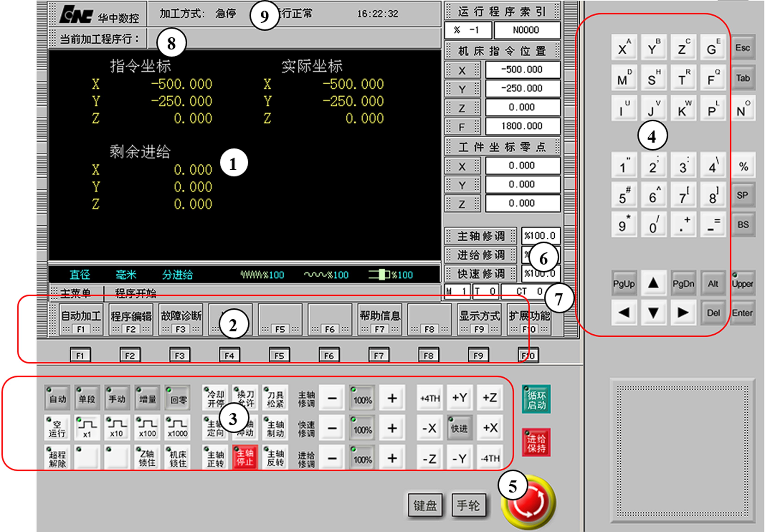Open the 故障诊断 F3 menu
The image size is (765, 532).
(181, 319)
